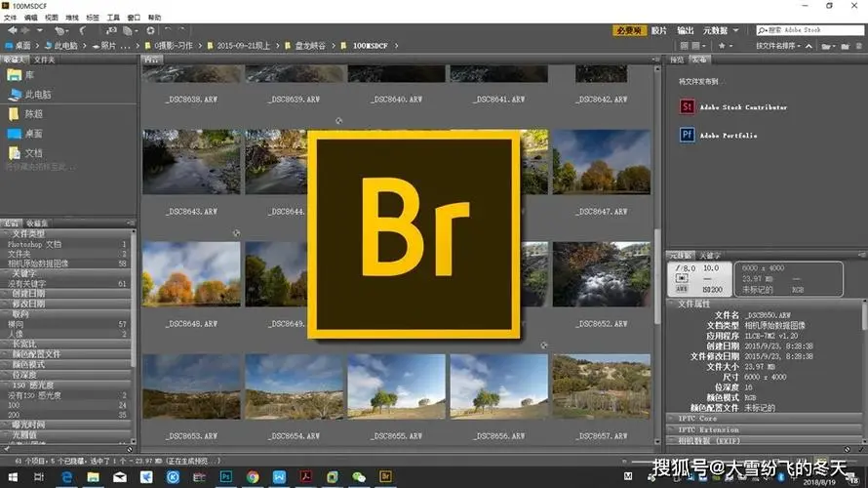
Task: Open the thumbnail options dropdown
Action: click(698, 46)
